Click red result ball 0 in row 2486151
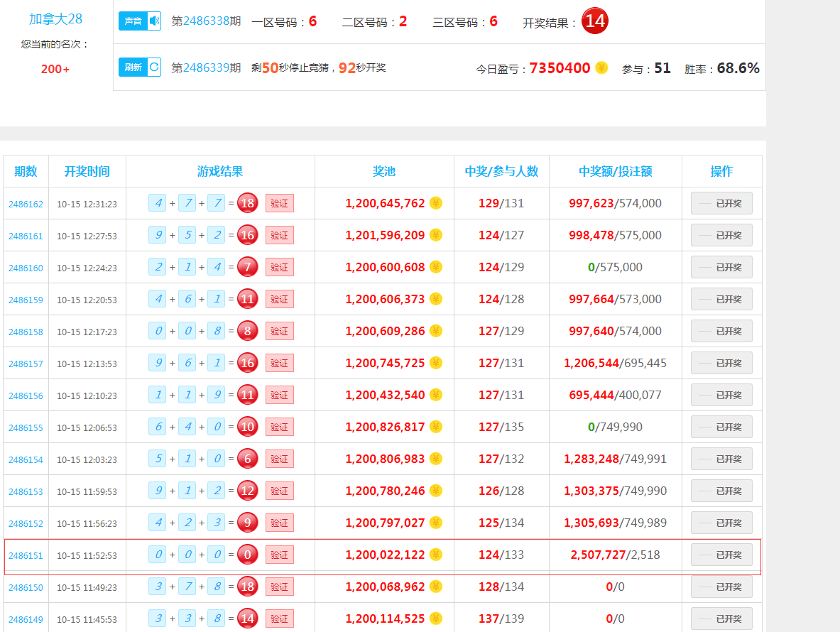 [x=248, y=555]
